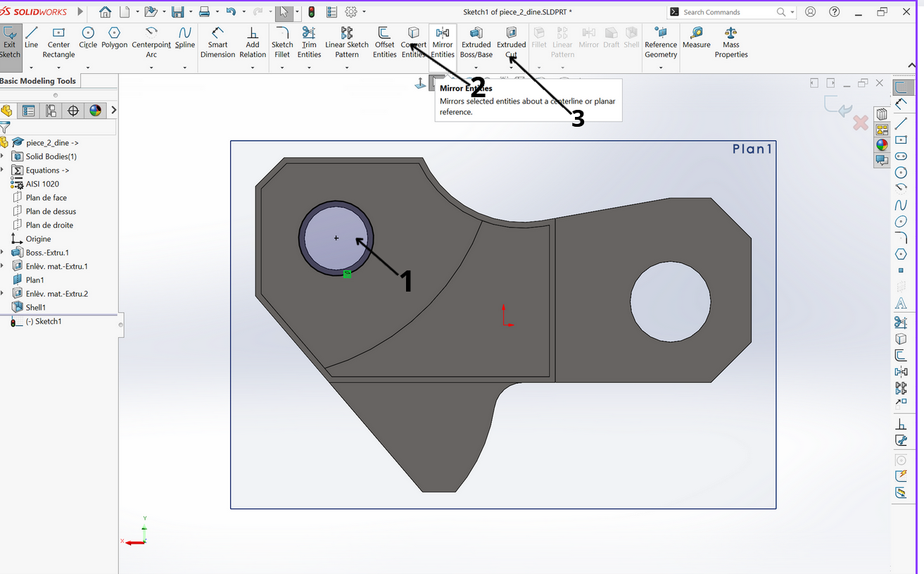Open the Add Relation tool
Image resolution: width=924 pixels, height=574 pixels.
click(253, 42)
